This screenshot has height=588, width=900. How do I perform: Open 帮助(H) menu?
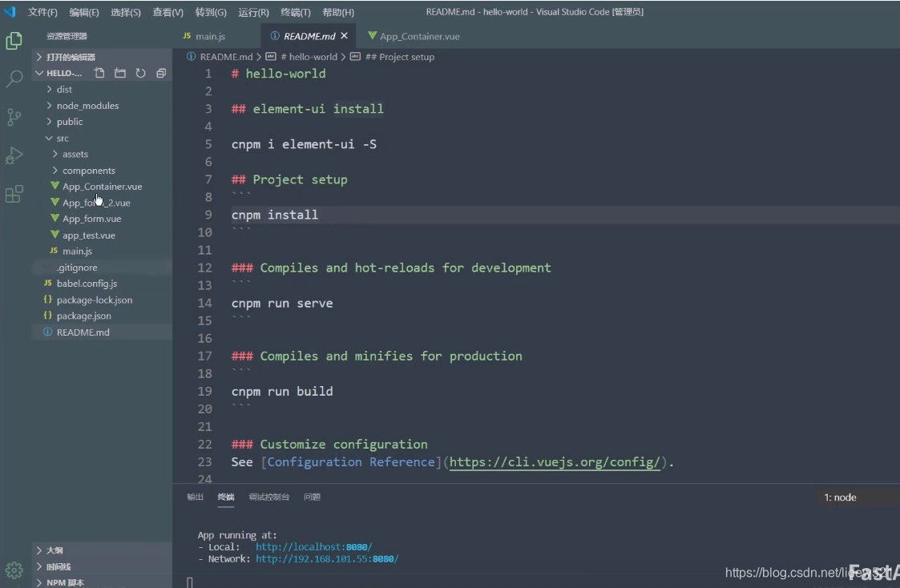coord(338,12)
